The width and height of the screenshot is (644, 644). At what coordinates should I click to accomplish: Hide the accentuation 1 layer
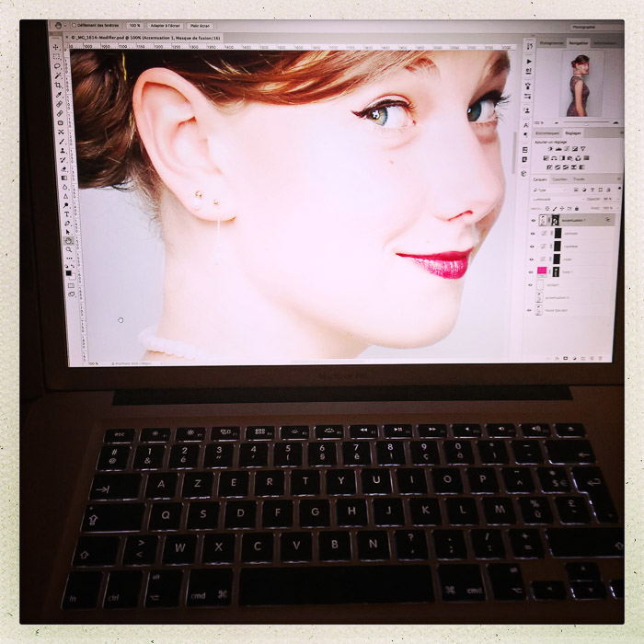point(534,221)
